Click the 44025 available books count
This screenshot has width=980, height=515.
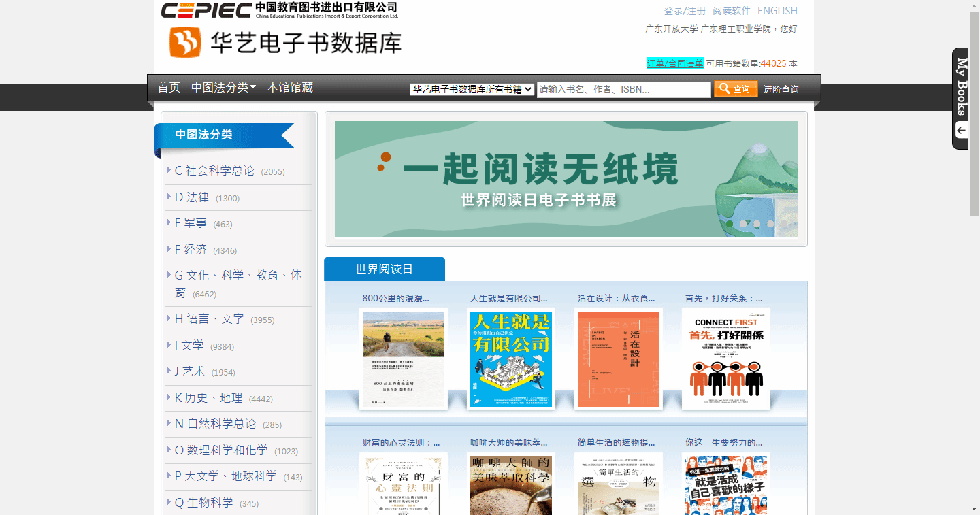[773, 63]
